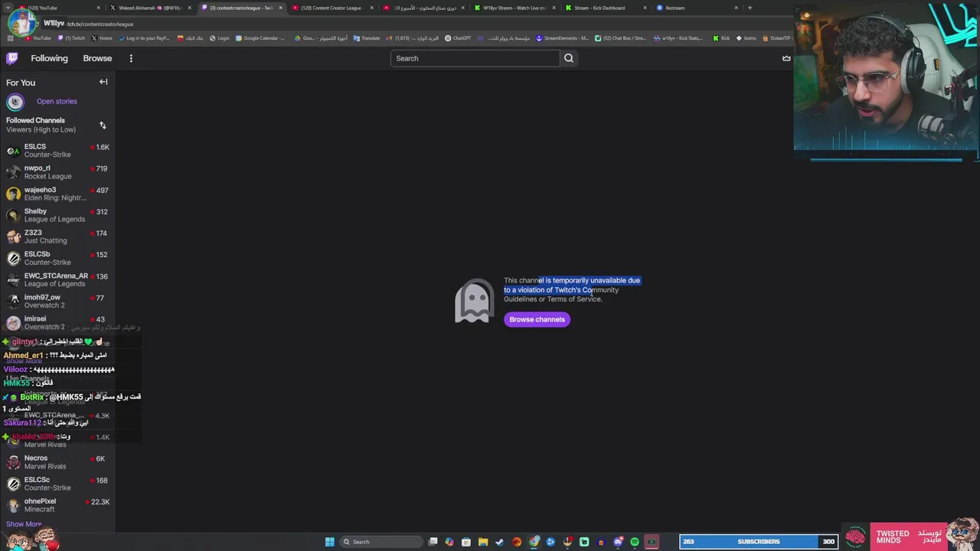Open the Browse page

[97, 58]
